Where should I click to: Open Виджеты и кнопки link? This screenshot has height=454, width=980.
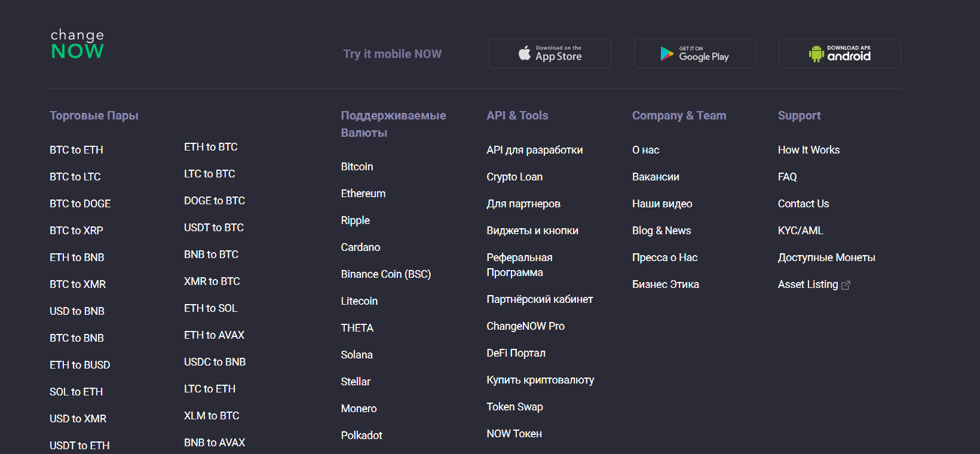click(x=532, y=231)
